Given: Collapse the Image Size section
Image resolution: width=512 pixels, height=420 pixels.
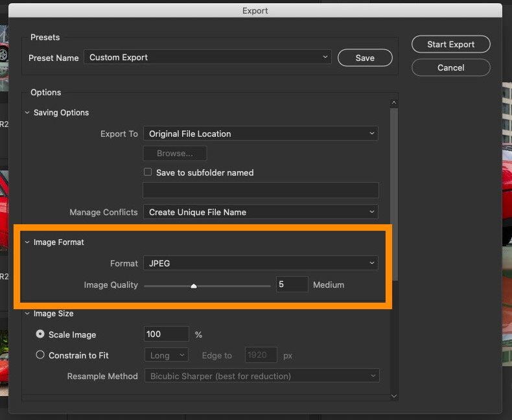Looking at the screenshot, I should (27, 314).
